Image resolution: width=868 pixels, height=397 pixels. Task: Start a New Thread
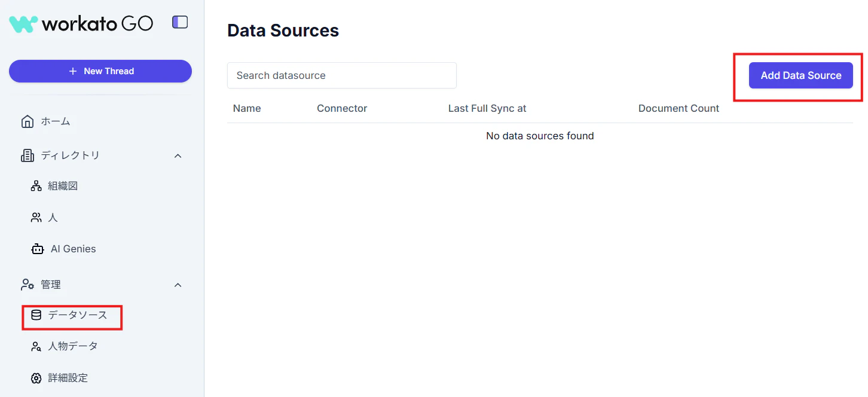click(100, 71)
